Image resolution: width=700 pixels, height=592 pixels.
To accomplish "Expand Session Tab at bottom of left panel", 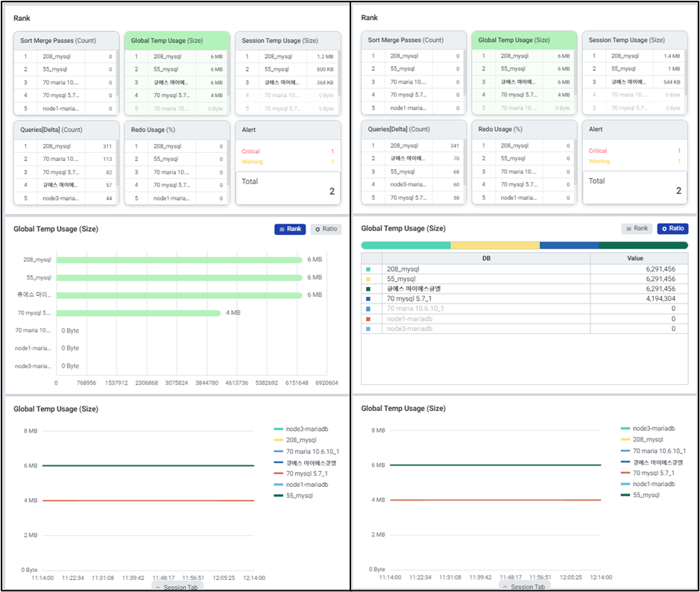I will pos(176,587).
